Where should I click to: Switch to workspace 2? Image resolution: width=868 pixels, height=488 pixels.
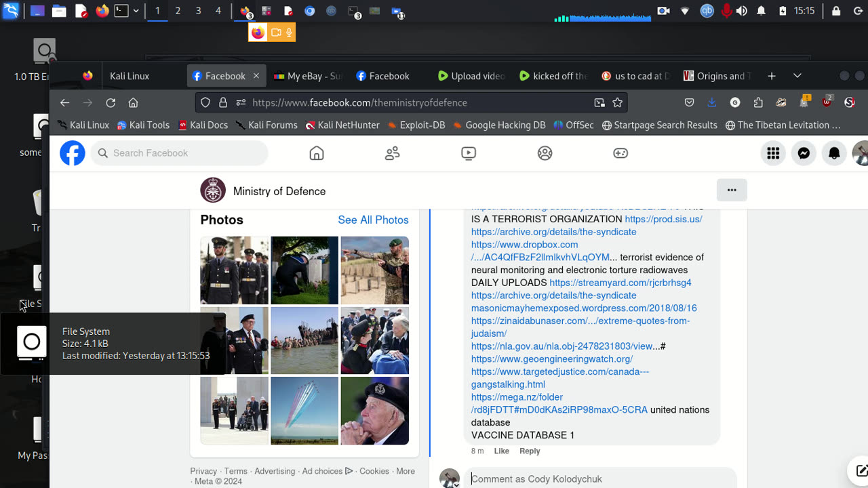178,11
